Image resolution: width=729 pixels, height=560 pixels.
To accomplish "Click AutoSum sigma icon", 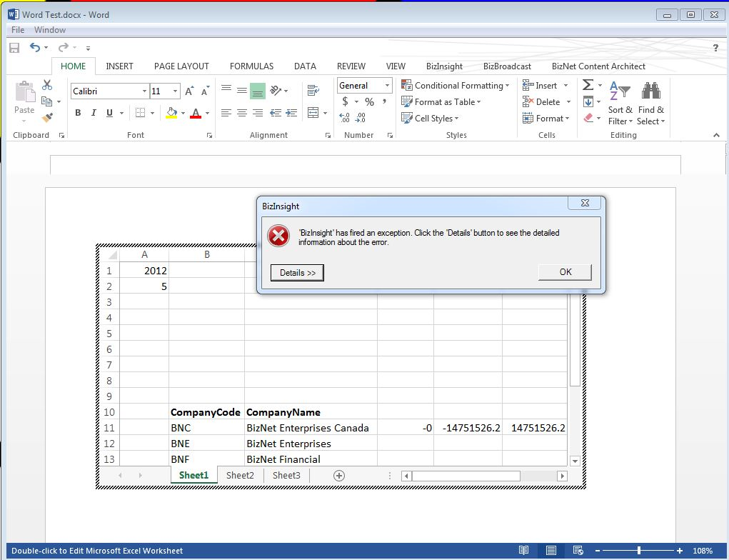I will click(x=588, y=85).
